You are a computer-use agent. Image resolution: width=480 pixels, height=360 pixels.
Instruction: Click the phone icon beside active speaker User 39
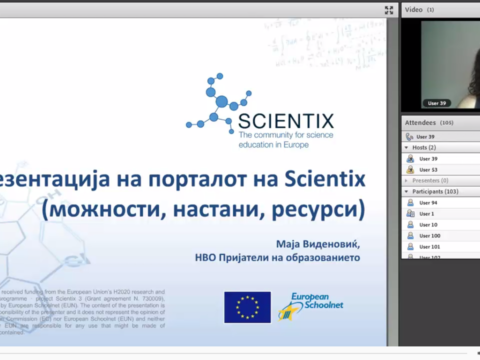(x=409, y=136)
